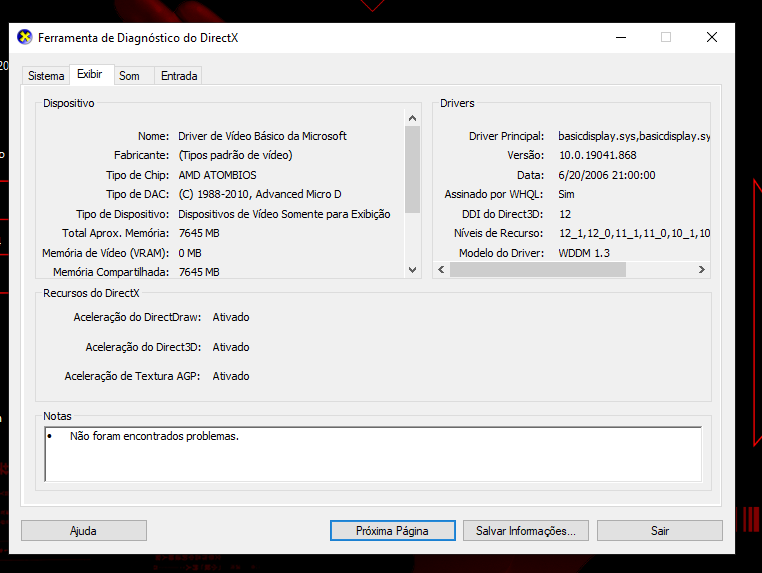Click the 'Fabricante:' label
The height and width of the screenshot is (573, 762).
click(141, 155)
